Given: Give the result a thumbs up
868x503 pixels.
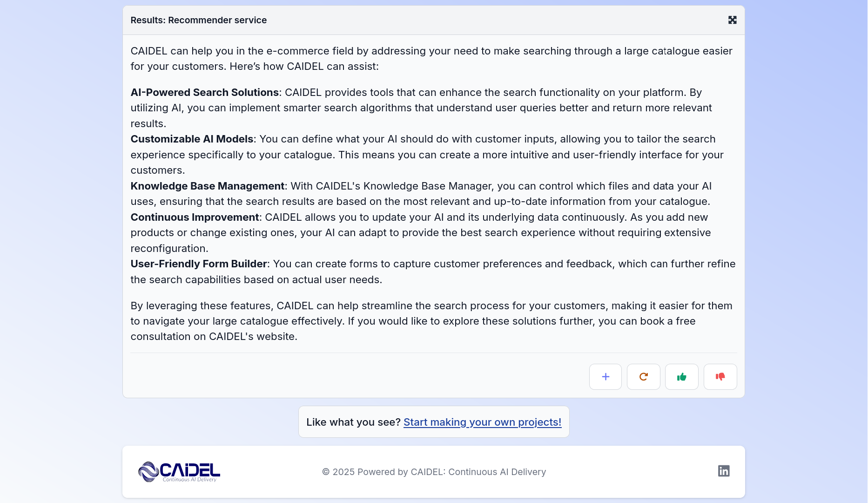Looking at the screenshot, I should click(x=681, y=377).
